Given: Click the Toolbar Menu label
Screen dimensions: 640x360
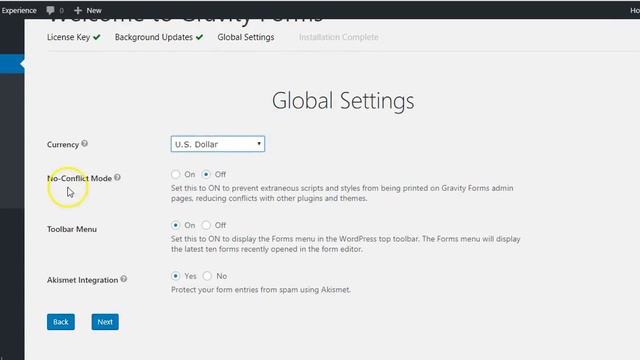Looking at the screenshot, I should [72, 229].
